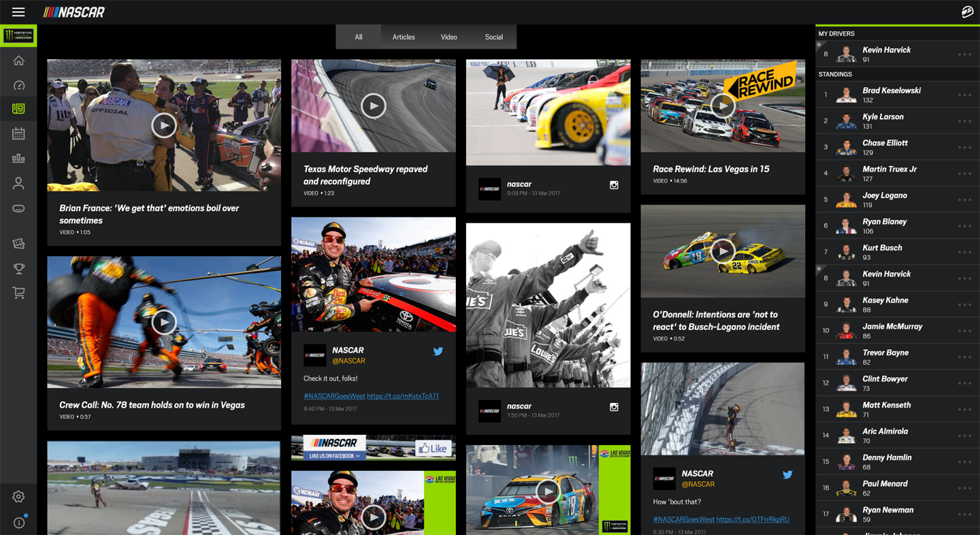Open the info icon at sidebar bottom
The image size is (980, 535).
(18, 523)
